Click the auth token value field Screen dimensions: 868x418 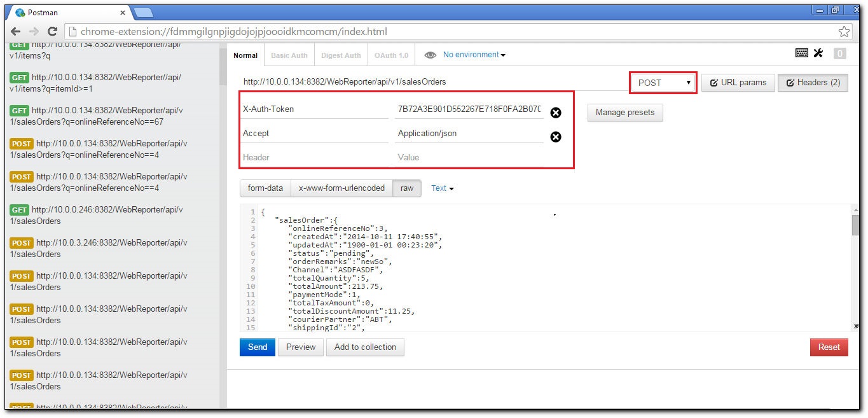469,109
